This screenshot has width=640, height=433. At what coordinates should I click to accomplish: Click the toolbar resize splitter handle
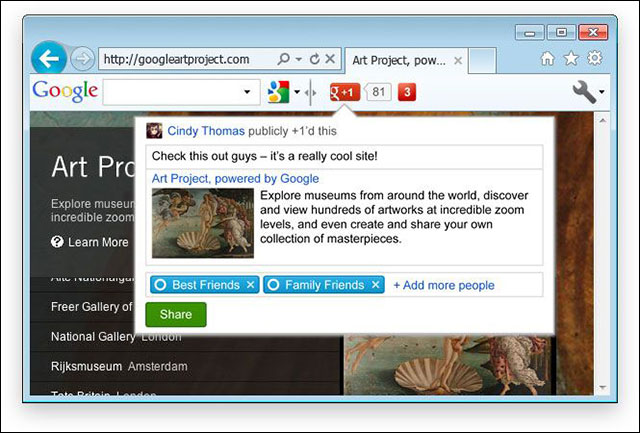[x=311, y=93]
